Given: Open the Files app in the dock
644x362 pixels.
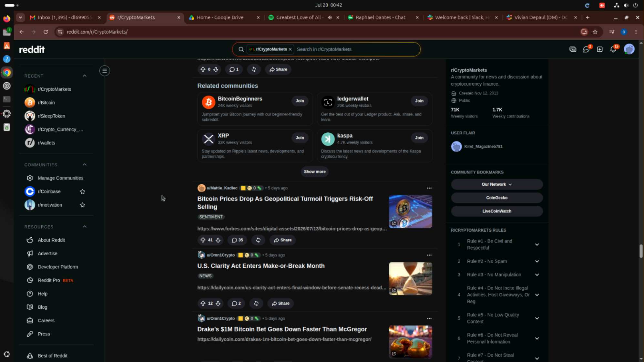Looking at the screenshot, I should click(x=6, y=32).
